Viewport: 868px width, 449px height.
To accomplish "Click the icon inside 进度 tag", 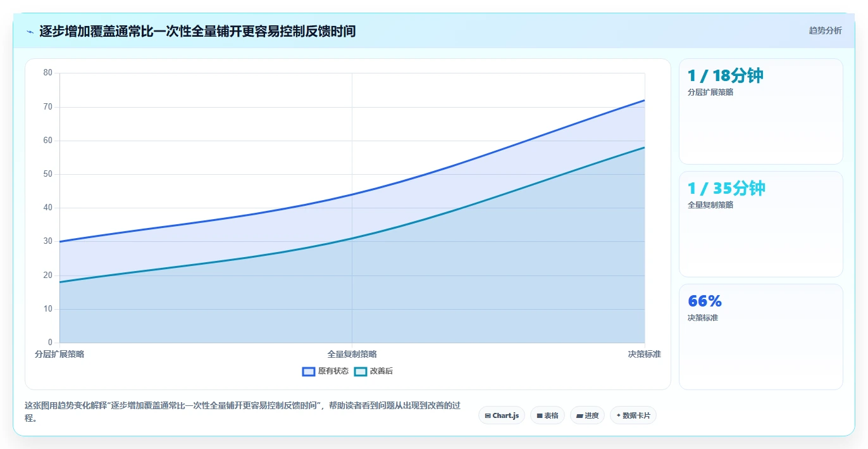I will [x=580, y=416].
